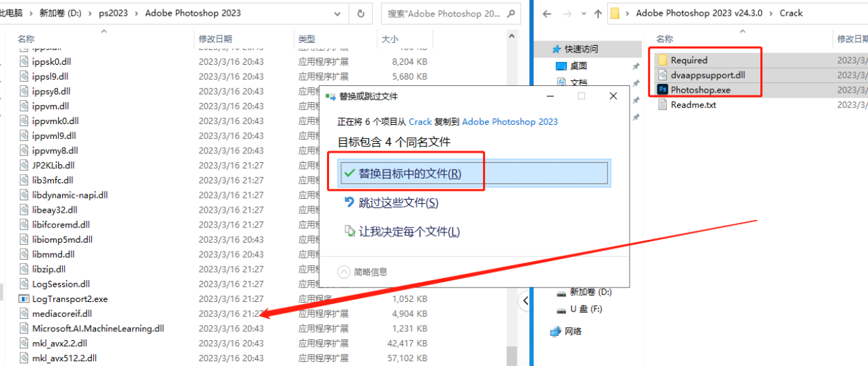
Task: Open the Readme.txt file icon
Action: coord(662,105)
